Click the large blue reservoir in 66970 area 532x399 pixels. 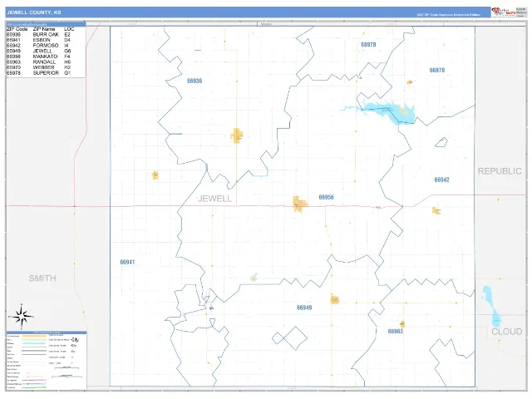tap(390, 111)
